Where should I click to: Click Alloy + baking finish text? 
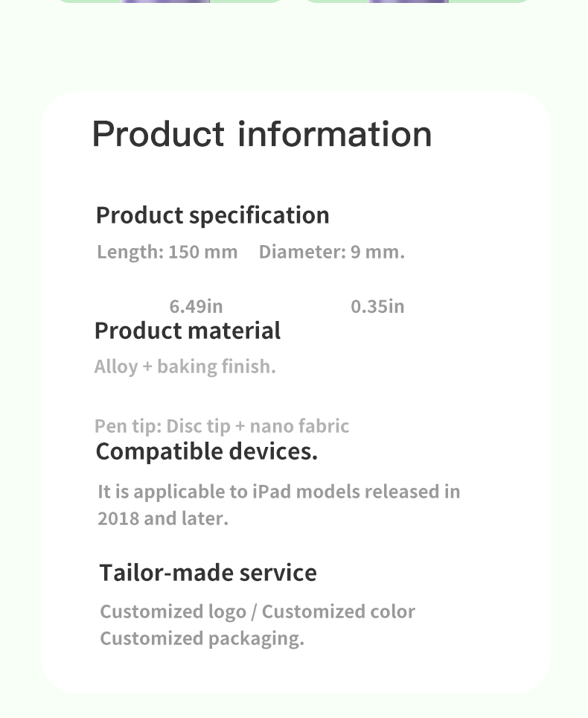pos(185,366)
